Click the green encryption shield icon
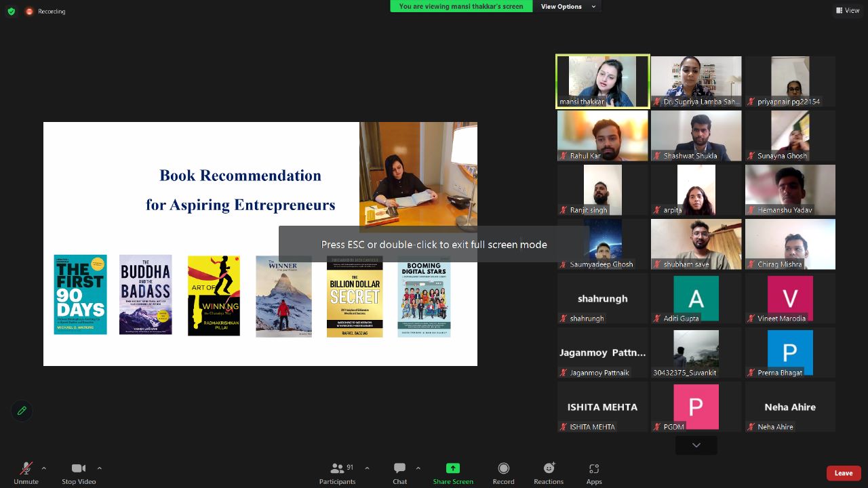The image size is (868, 488). tap(11, 12)
